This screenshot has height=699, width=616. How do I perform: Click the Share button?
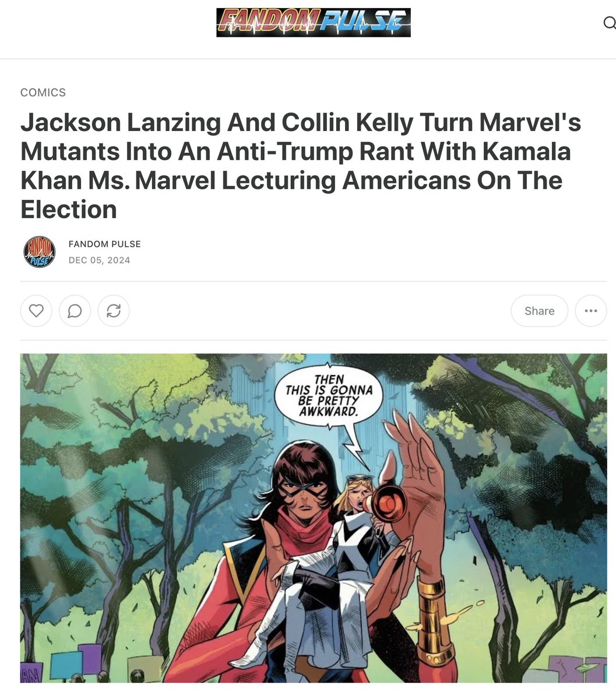pos(539,310)
